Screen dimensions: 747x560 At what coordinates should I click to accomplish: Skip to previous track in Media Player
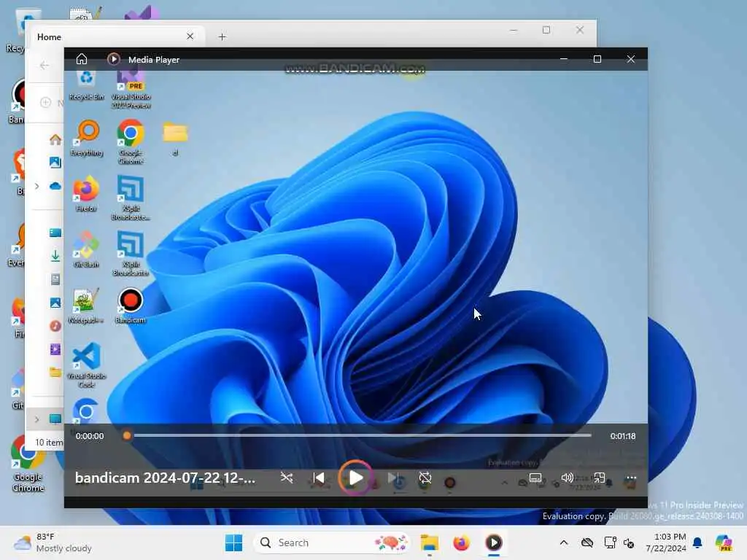(x=318, y=478)
